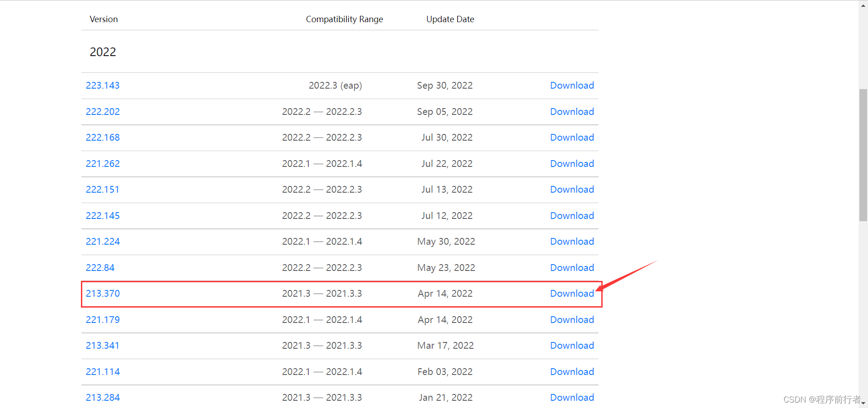Viewport: 868px width, 408px height.
Task: Open version 213.284 link
Action: 103,398
